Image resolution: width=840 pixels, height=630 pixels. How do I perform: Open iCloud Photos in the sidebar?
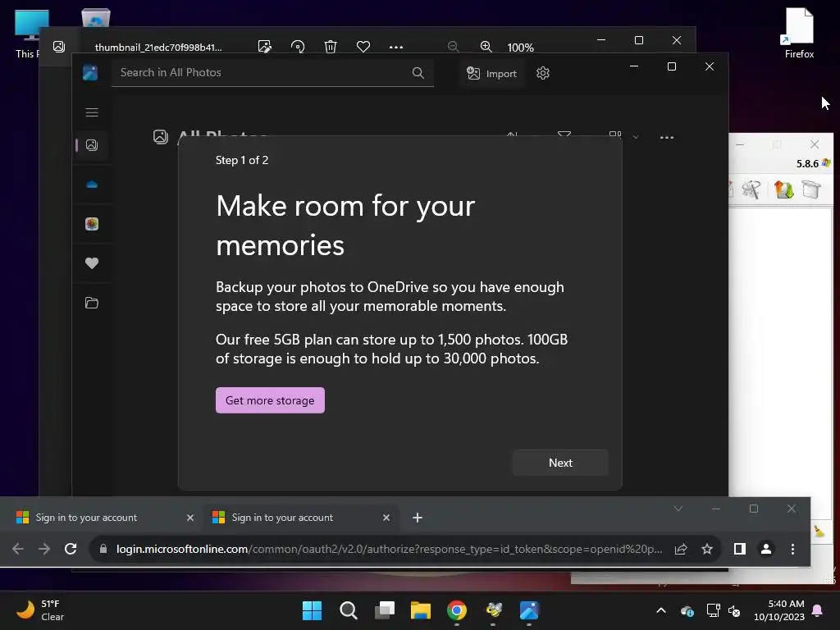pos(92,224)
